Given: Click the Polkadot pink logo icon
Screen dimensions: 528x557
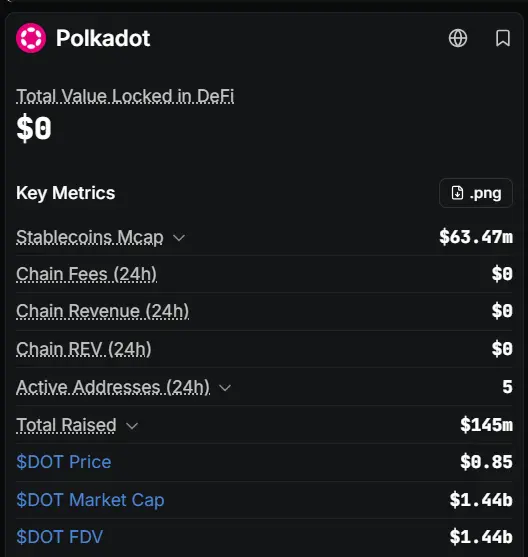Looking at the screenshot, I should coord(31,38).
